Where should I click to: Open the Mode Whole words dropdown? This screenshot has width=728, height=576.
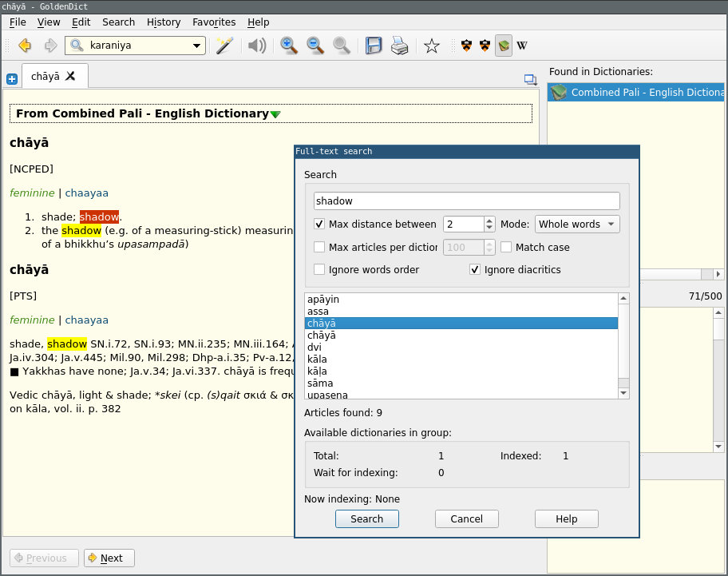[577, 224]
